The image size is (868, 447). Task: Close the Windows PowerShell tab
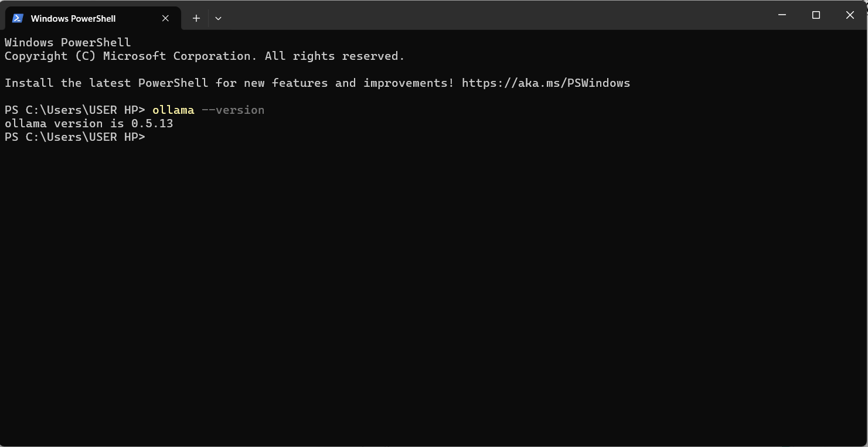[165, 18]
